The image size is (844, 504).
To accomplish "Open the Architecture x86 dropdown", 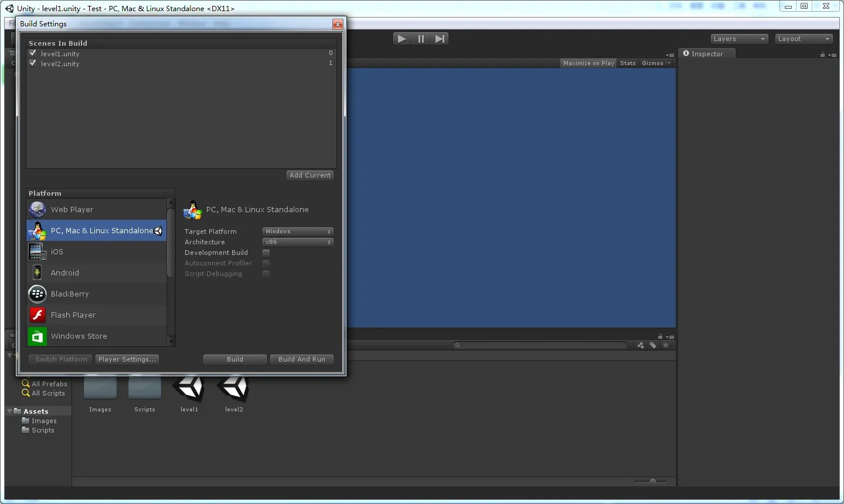I will click(x=298, y=242).
